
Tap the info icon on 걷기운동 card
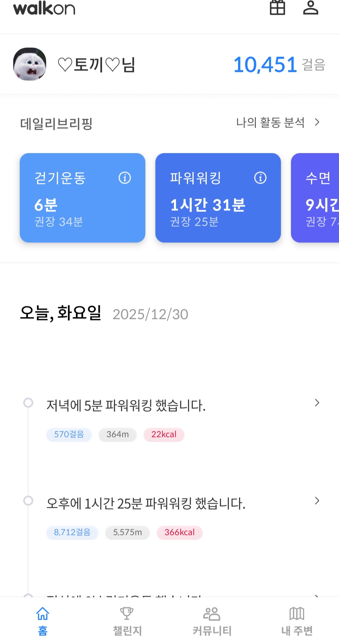point(125,178)
